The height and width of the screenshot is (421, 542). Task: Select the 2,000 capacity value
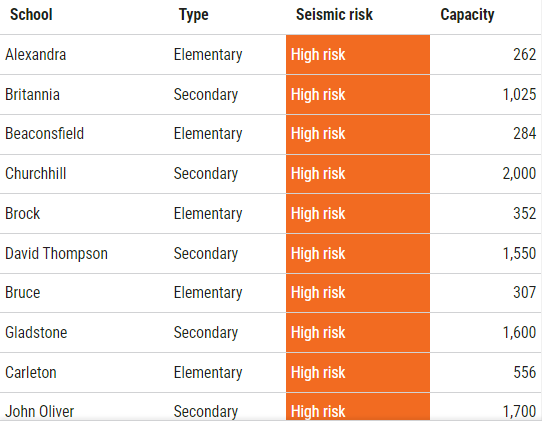pyautogui.click(x=519, y=174)
